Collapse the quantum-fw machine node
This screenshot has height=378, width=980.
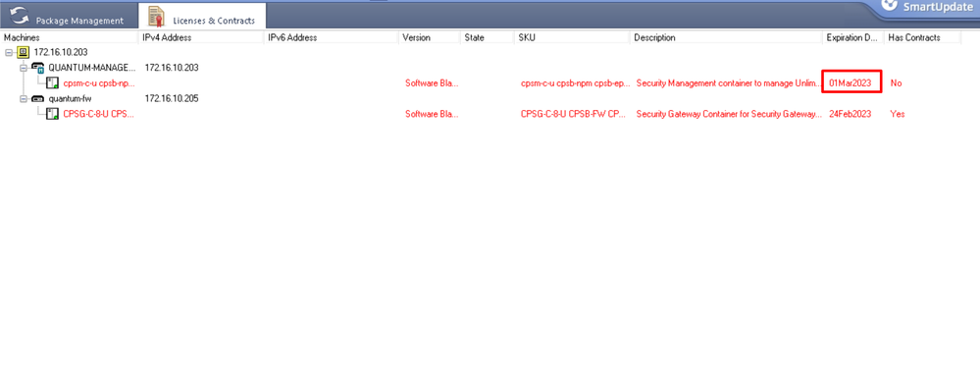click(x=24, y=98)
